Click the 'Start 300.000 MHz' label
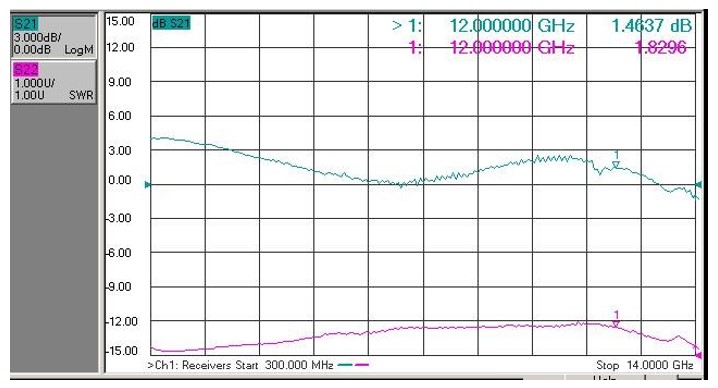Screen dimensions: 718x388 (x=284, y=365)
